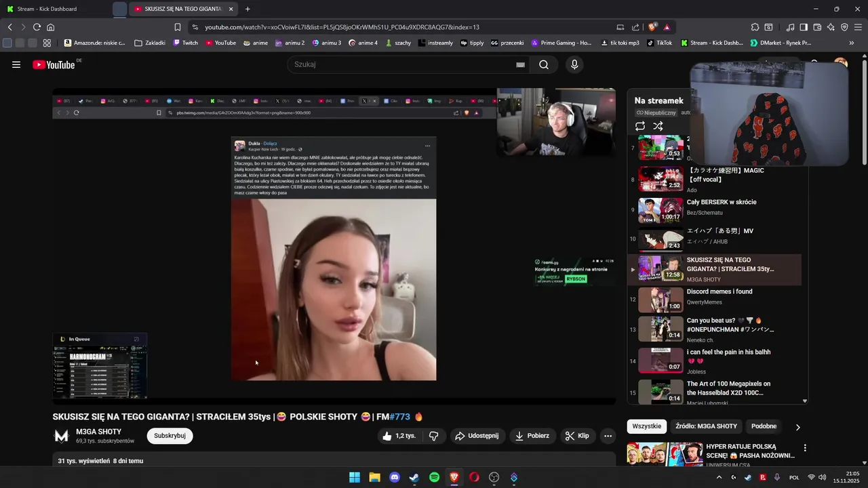Click the search magnifier button
The width and height of the screenshot is (868, 488).
click(x=544, y=64)
